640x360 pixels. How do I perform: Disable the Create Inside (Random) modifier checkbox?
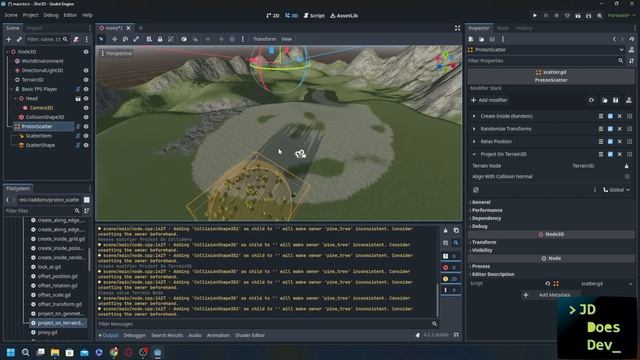click(x=610, y=116)
